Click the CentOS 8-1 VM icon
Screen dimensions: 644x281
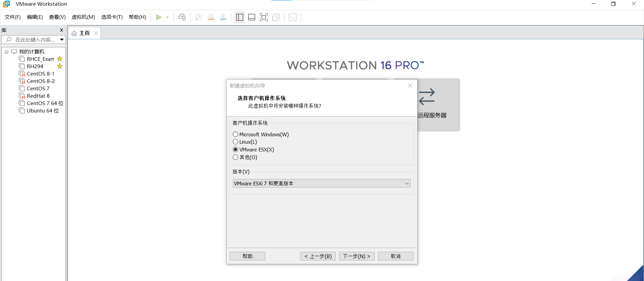coord(22,74)
